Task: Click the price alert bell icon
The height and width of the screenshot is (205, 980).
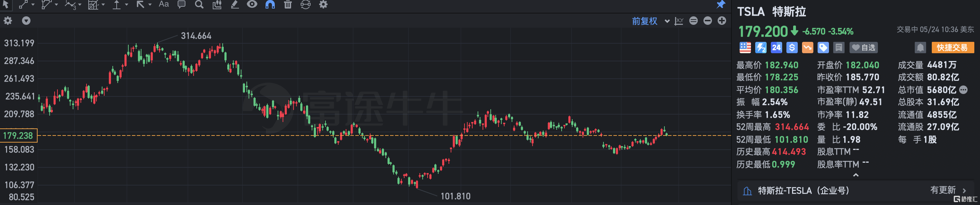Action: pyautogui.click(x=920, y=48)
